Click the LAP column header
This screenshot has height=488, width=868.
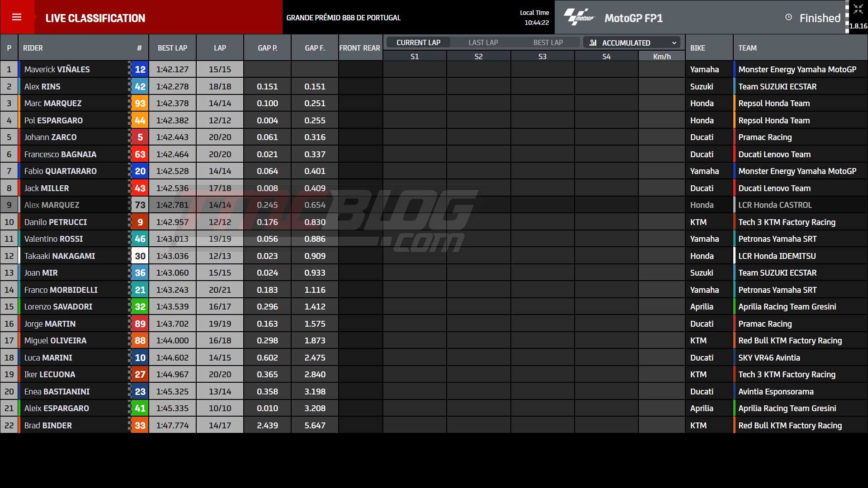coord(220,48)
